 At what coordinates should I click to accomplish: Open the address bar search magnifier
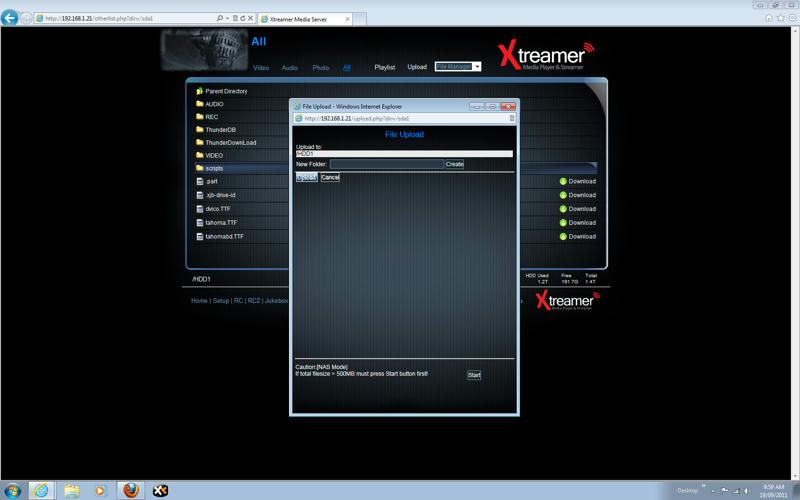[219, 18]
